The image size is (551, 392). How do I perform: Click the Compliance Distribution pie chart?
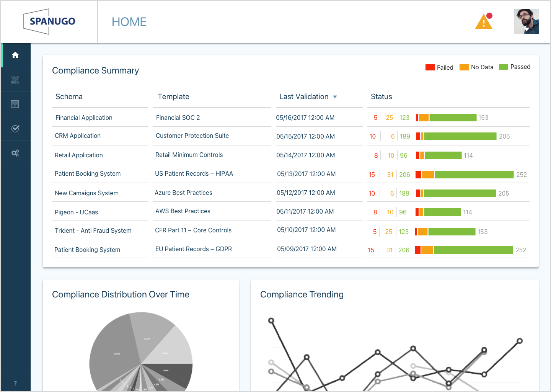click(141, 352)
